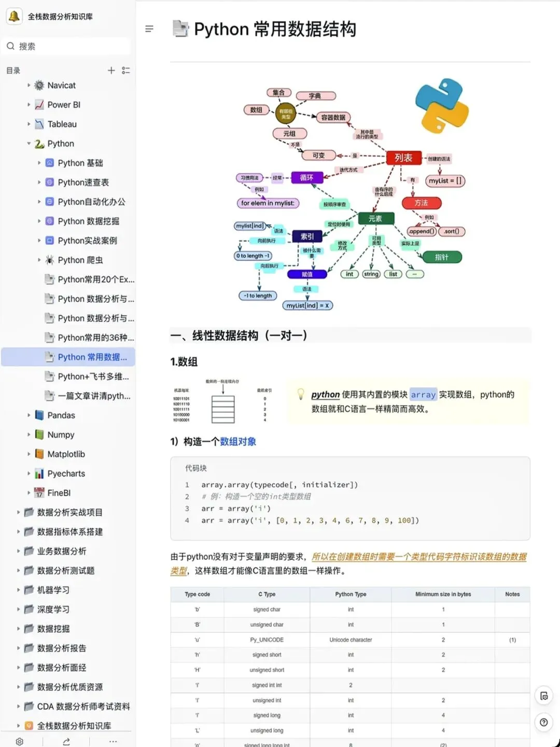The height and width of the screenshot is (747, 560).
Task: Open settings gear at sidebar bottom
Action: click(19, 742)
